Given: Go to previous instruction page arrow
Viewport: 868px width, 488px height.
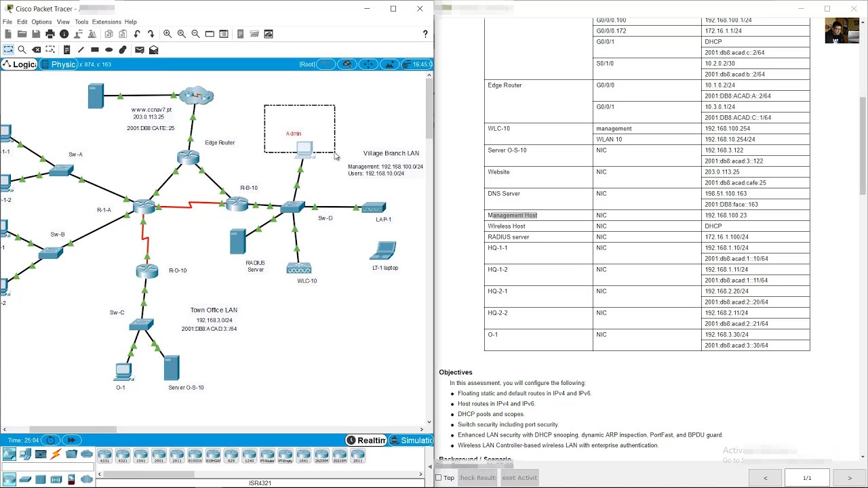Looking at the screenshot, I should coord(765,478).
